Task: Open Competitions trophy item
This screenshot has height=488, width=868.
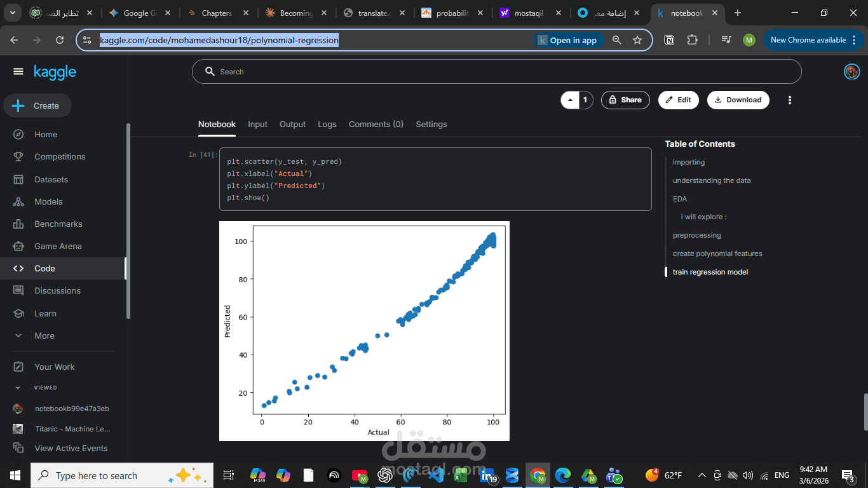Action: pyautogui.click(x=60, y=157)
